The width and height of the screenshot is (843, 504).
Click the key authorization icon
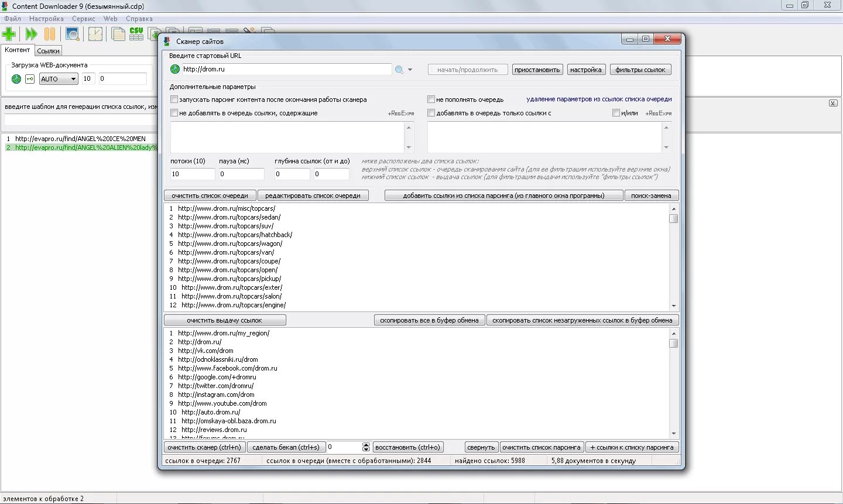tap(30, 79)
